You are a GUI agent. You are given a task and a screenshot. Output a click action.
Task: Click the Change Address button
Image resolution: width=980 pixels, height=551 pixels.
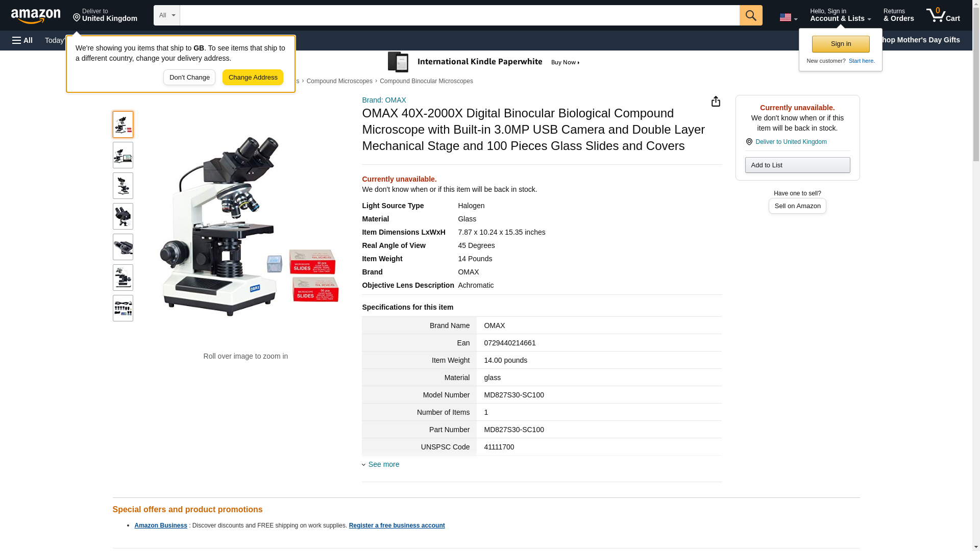[253, 78]
